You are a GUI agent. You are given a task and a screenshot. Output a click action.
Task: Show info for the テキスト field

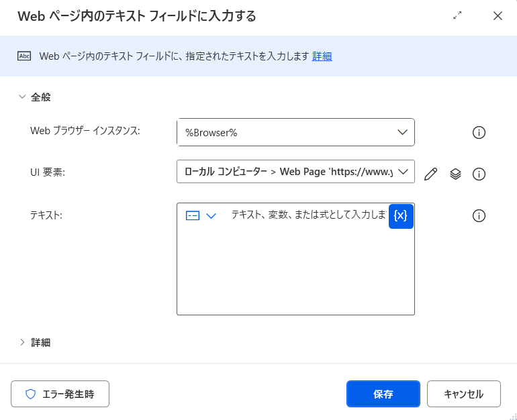pyautogui.click(x=479, y=216)
